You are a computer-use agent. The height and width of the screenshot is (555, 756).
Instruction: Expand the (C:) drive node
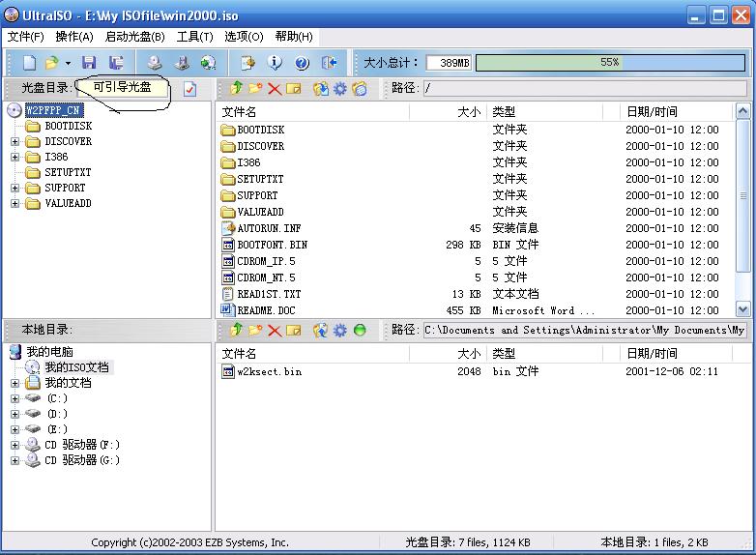pos(15,398)
